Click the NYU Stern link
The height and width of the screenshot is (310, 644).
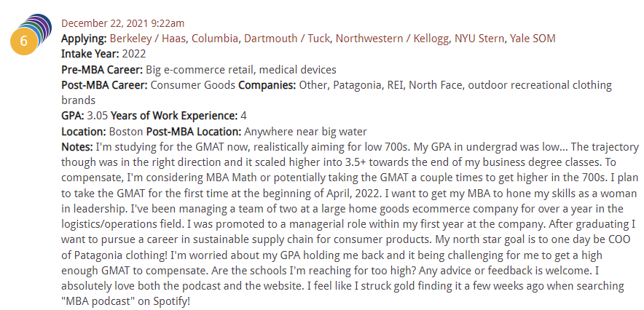[479, 39]
